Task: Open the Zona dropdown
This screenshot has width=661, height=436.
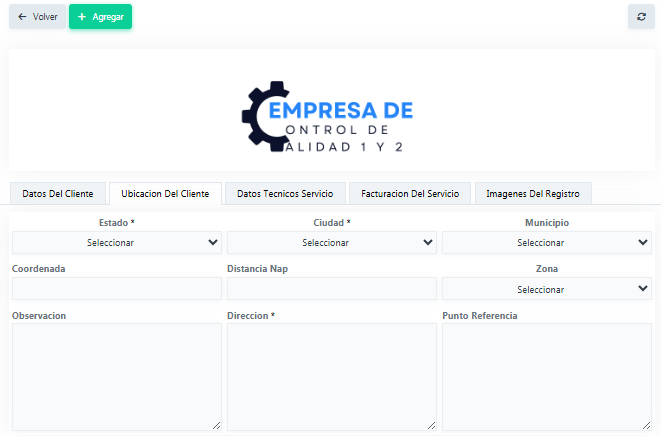Action: 547,289
